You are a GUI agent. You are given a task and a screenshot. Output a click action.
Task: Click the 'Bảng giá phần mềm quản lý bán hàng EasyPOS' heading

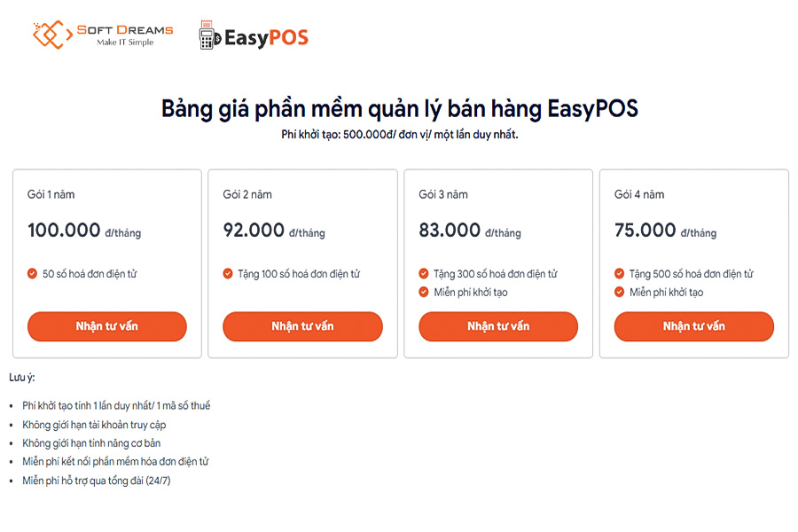(x=399, y=108)
